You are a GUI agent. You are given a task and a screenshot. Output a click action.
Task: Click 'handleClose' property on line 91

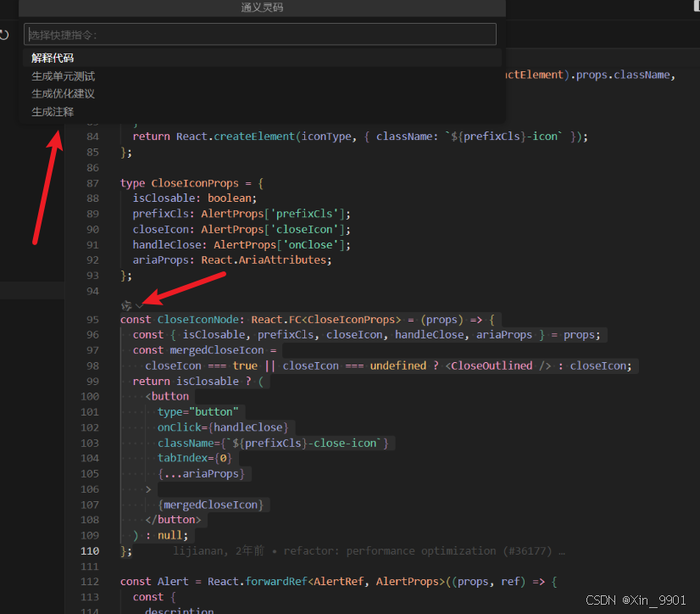167,245
